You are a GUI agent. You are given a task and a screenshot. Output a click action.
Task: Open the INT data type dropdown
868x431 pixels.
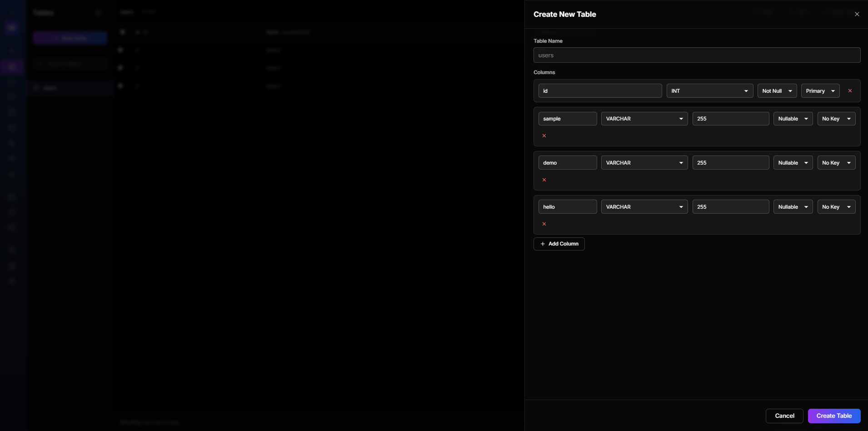pyautogui.click(x=709, y=91)
